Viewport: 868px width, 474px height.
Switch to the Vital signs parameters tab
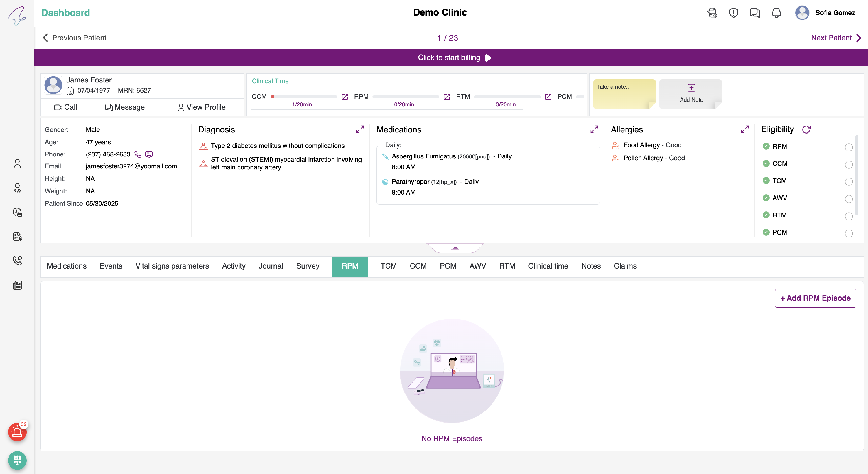tap(172, 266)
